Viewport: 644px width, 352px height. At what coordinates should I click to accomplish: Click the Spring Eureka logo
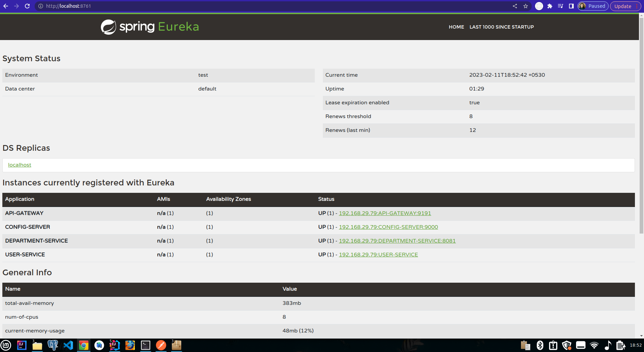tap(150, 27)
